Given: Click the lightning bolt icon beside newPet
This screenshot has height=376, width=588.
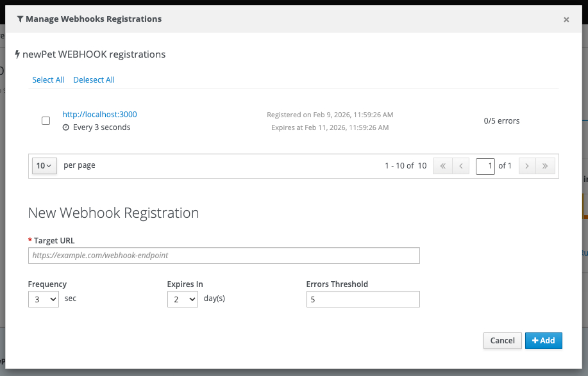Looking at the screenshot, I should pyautogui.click(x=17, y=55).
